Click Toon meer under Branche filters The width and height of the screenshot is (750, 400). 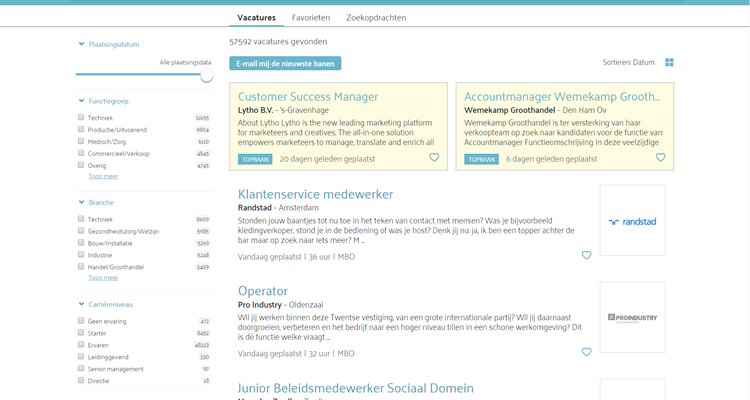[103, 278]
